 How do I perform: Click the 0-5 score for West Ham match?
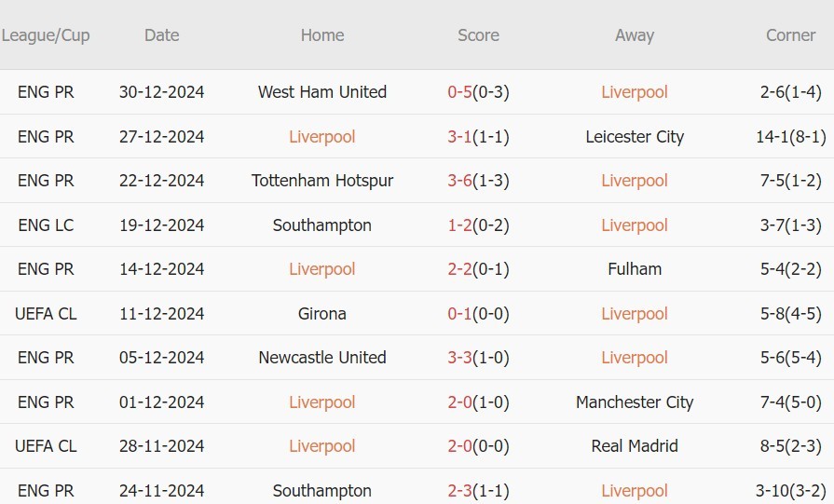[x=460, y=92]
